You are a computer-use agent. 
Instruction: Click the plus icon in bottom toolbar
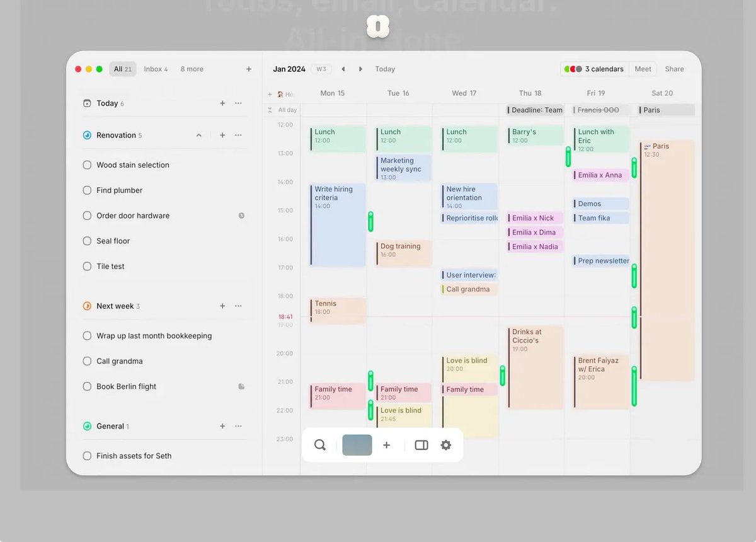(x=387, y=445)
